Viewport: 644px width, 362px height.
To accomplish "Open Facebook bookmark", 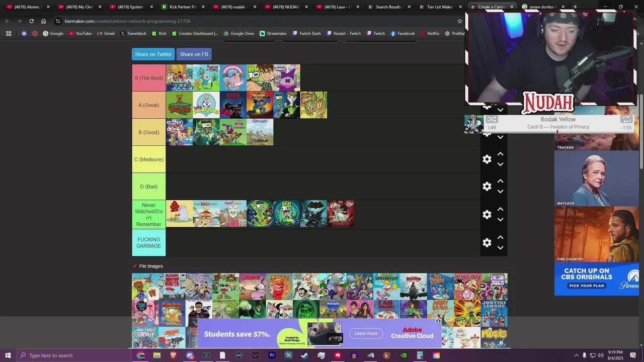I will tap(403, 34).
